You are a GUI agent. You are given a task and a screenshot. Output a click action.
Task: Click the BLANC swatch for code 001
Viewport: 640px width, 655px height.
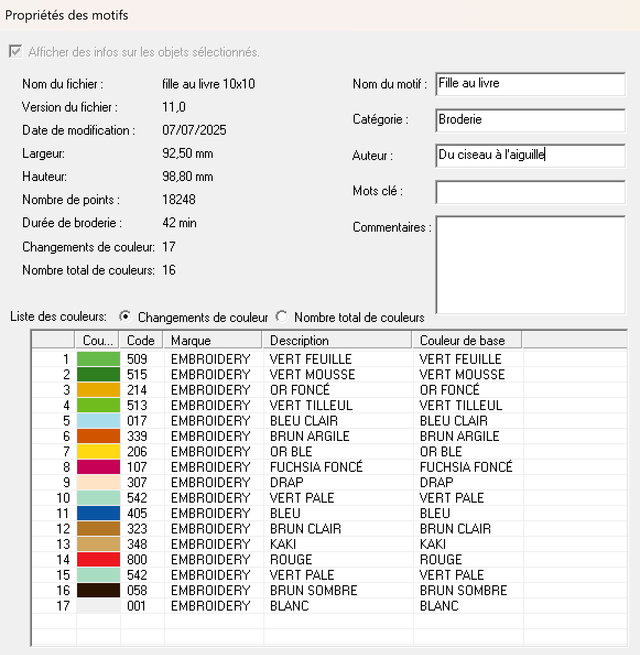pos(99,606)
